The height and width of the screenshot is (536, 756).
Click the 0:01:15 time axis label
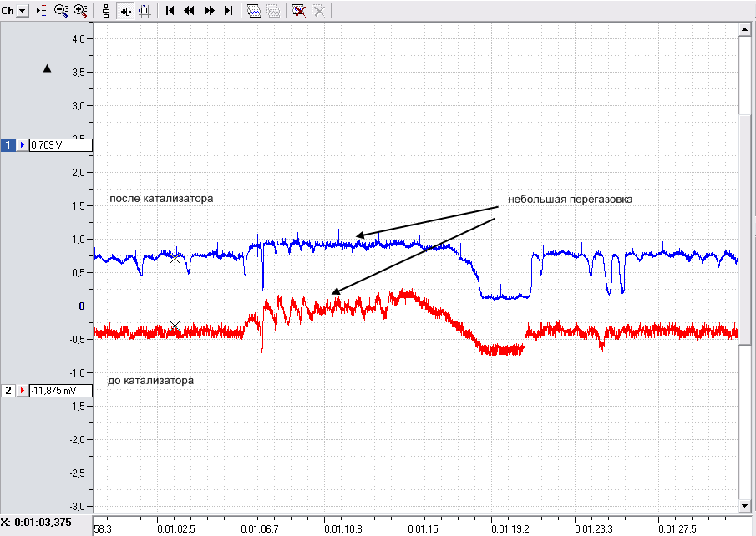point(423,529)
